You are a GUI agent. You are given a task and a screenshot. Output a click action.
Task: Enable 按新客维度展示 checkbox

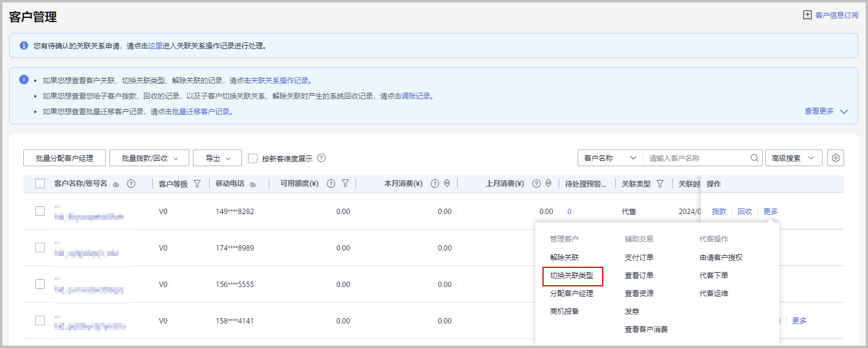pyautogui.click(x=253, y=158)
